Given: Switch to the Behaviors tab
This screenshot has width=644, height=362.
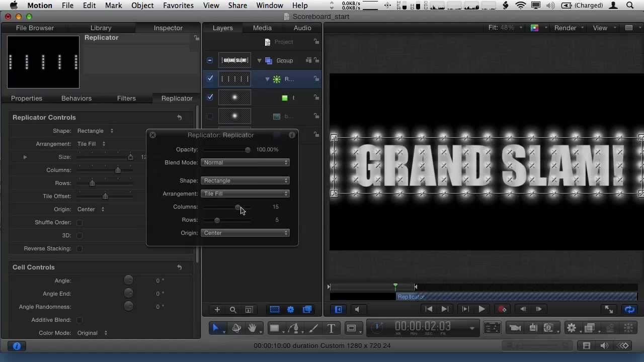Looking at the screenshot, I should [76, 98].
